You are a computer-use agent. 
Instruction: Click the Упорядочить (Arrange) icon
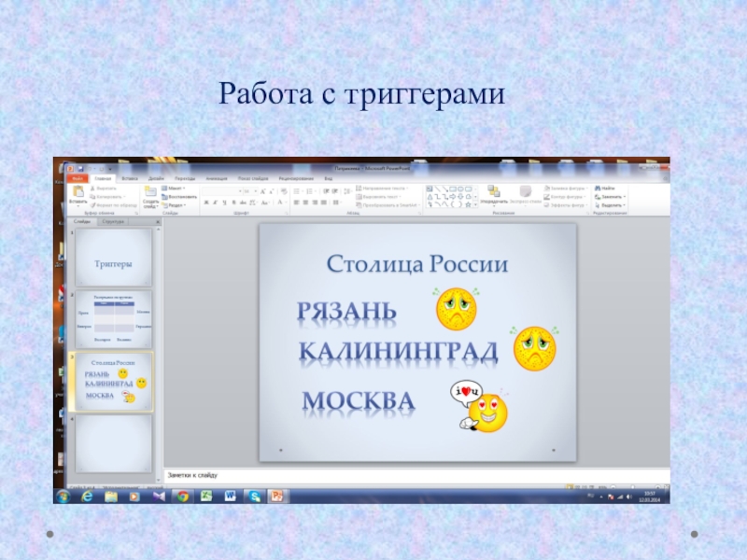(x=495, y=192)
